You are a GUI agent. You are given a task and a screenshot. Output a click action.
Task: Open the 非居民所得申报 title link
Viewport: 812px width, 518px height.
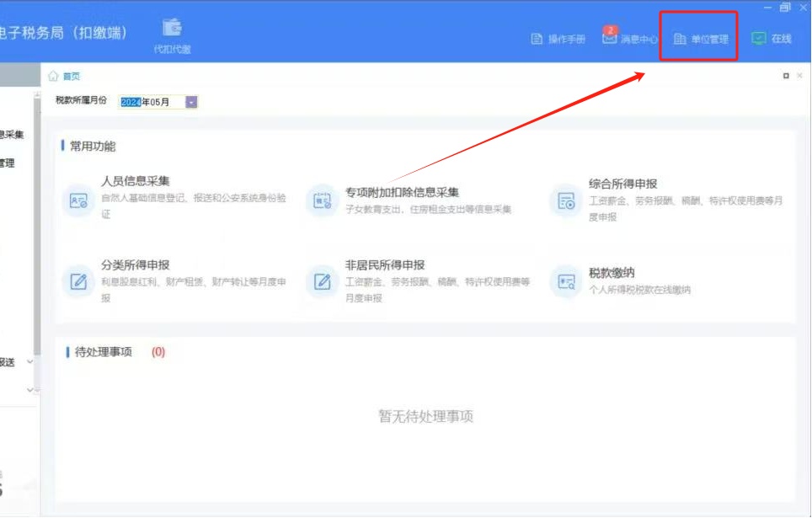click(385, 264)
